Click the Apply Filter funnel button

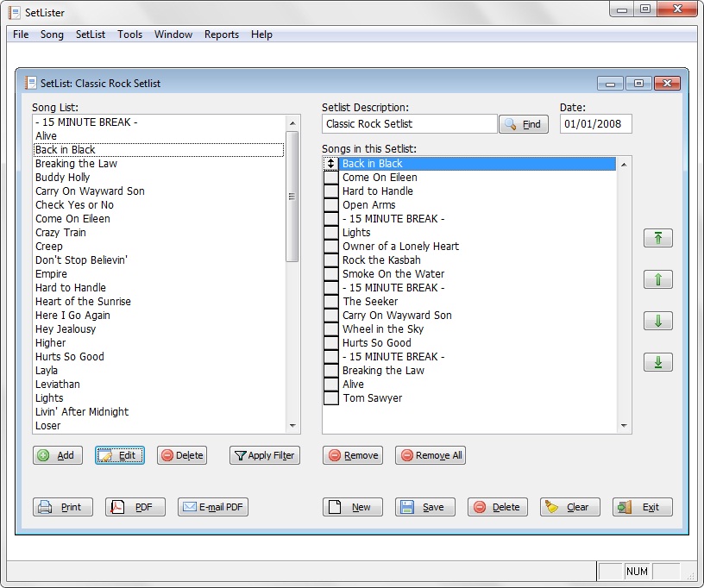click(264, 455)
